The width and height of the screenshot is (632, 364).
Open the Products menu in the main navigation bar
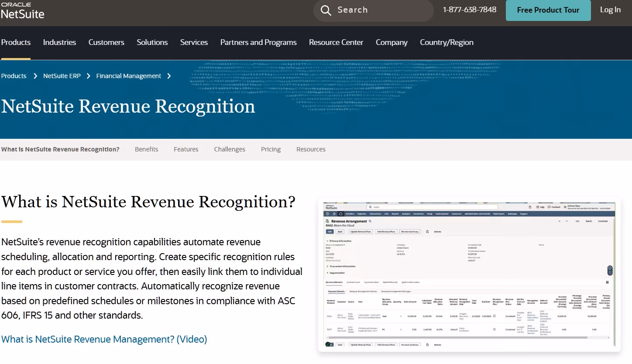pyautogui.click(x=16, y=42)
